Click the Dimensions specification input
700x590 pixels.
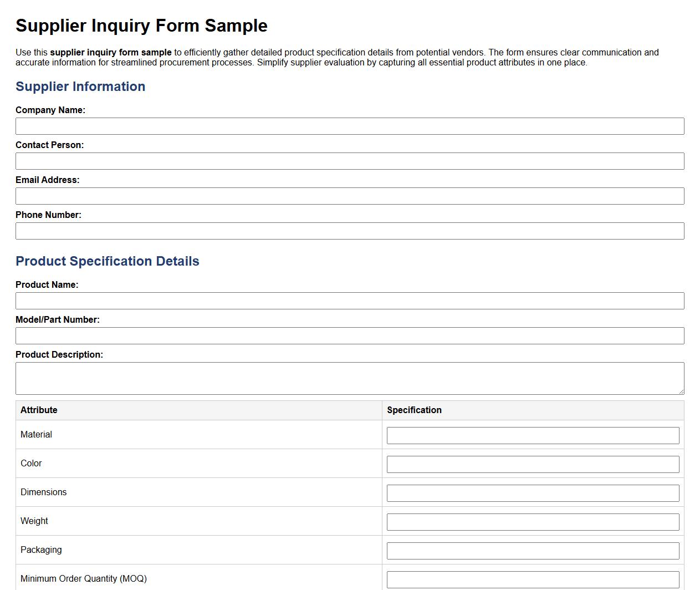[533, 493]
